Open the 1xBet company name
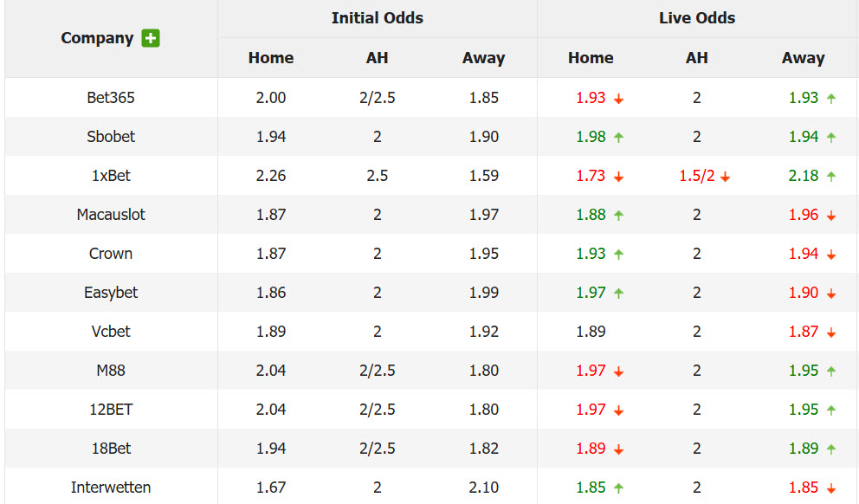Screen dimensions: 859x504 point(111,175)
